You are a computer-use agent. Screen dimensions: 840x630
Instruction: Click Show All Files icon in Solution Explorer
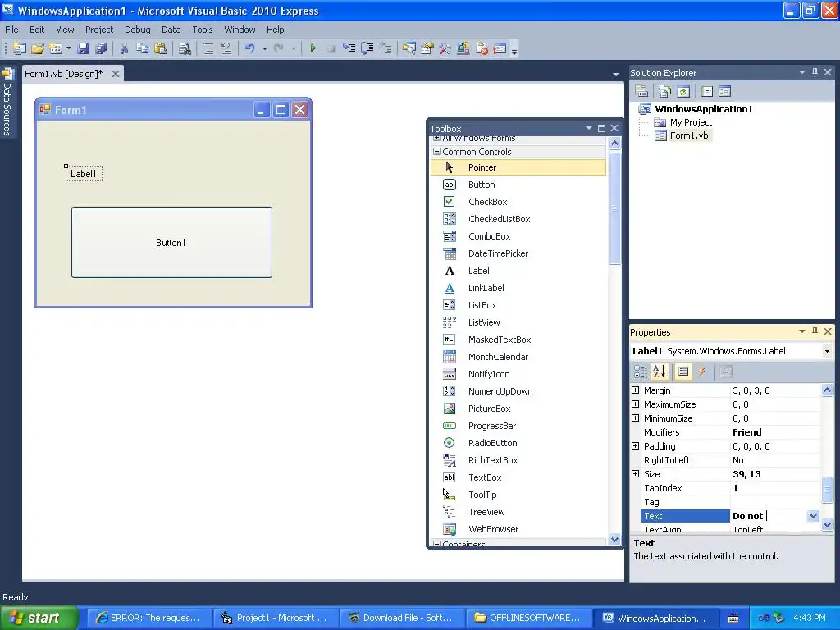pyautogui.click(x=664, y=92)
